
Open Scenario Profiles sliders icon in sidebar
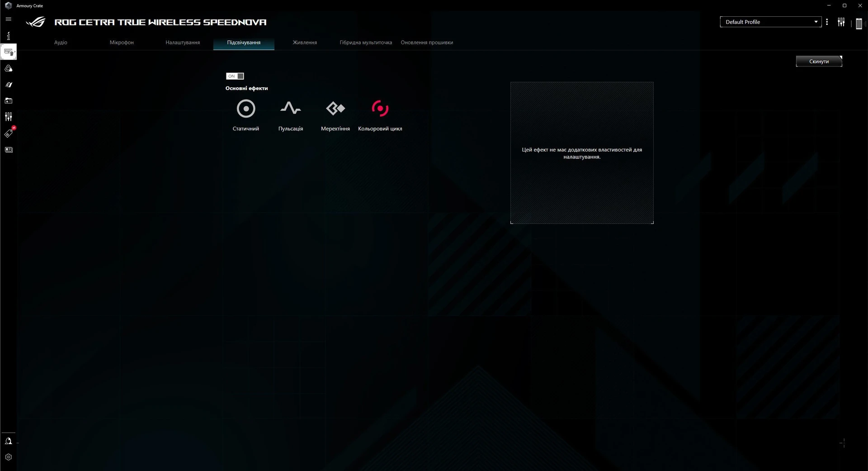pyautogui.click(x=8, y=117)
